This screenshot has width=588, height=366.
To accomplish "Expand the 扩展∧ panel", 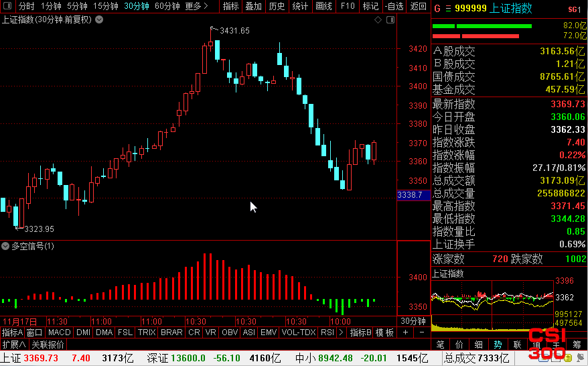I will (x=14, y=345).
